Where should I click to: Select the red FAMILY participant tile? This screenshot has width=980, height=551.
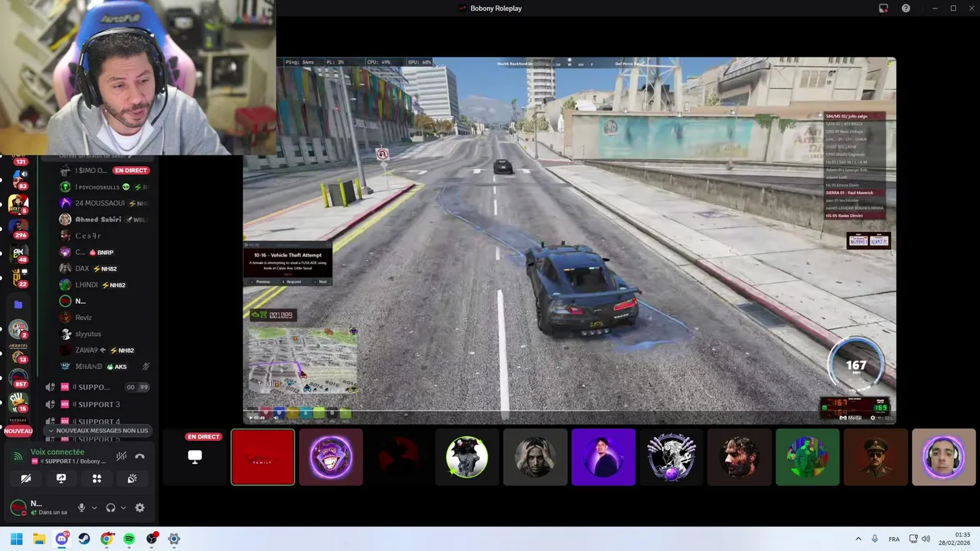coord(263,457)
